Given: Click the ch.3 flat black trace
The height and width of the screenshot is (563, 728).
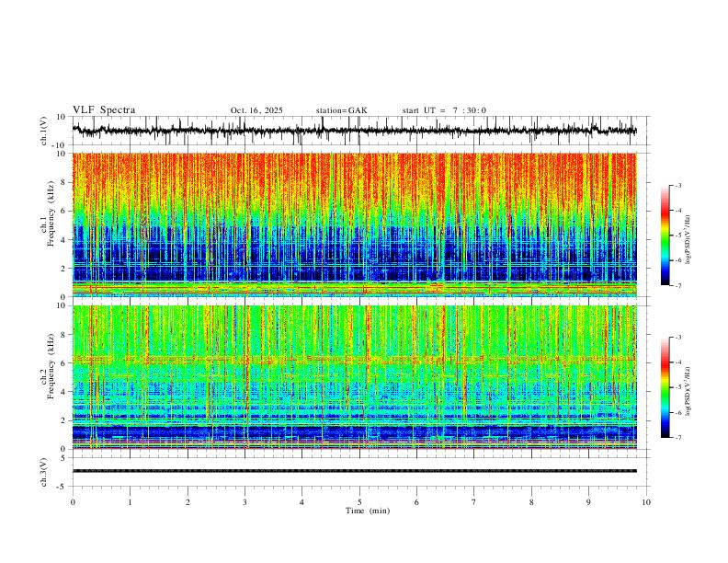Looking at the screenshot, I should click(354, 471).
